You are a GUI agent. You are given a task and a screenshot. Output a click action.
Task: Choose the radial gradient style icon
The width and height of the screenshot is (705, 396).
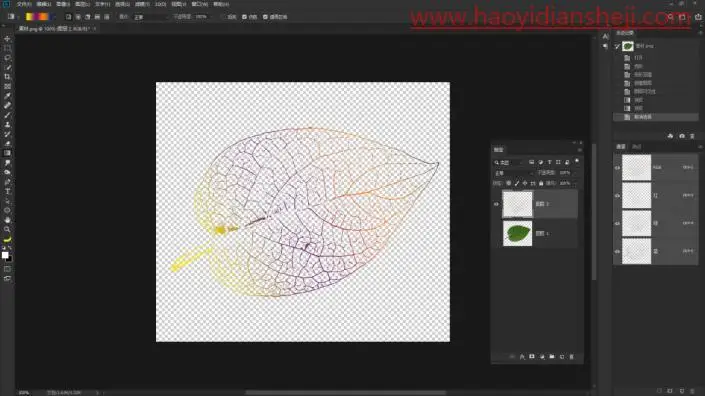click(x=78, y=17)
